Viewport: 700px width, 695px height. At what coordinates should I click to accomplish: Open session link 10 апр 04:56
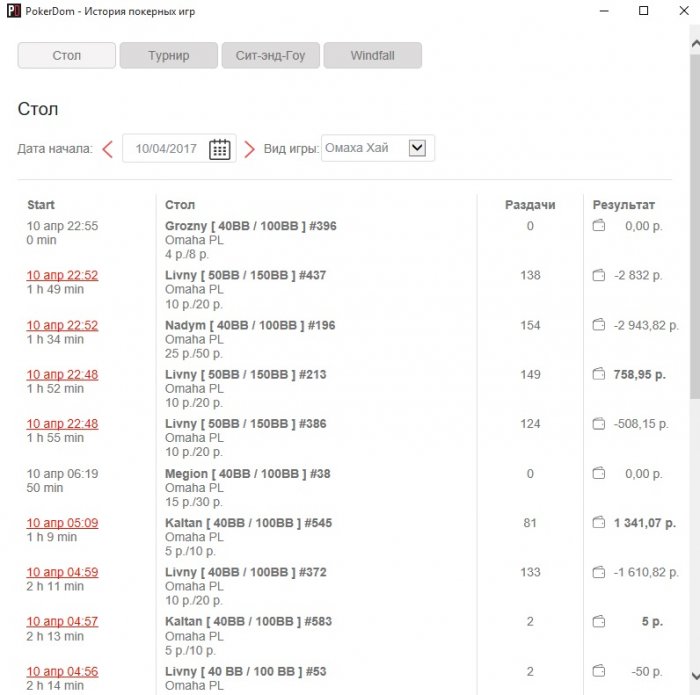[62, 672]
